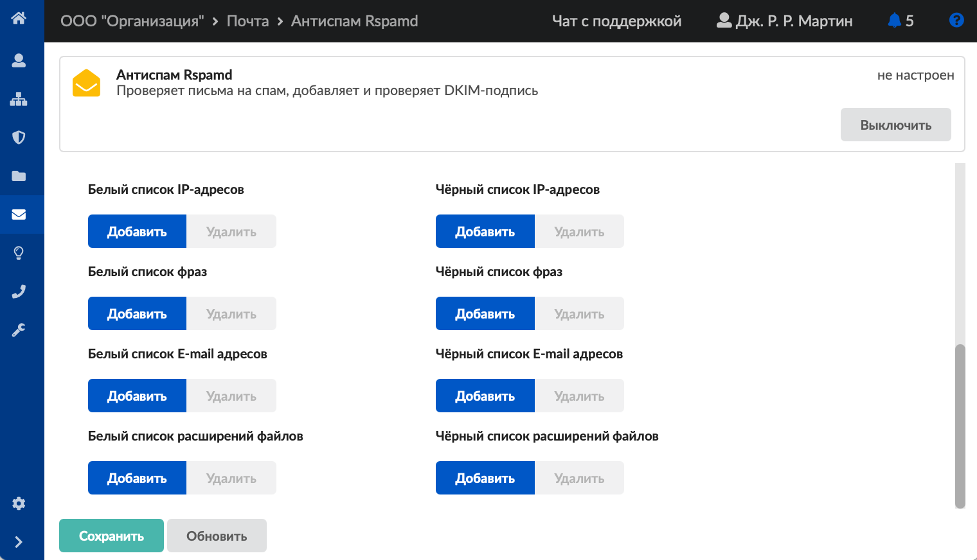The image size is (977, 560).
Task: Open the folder files sidebar icon
Action: coord(19,176)
